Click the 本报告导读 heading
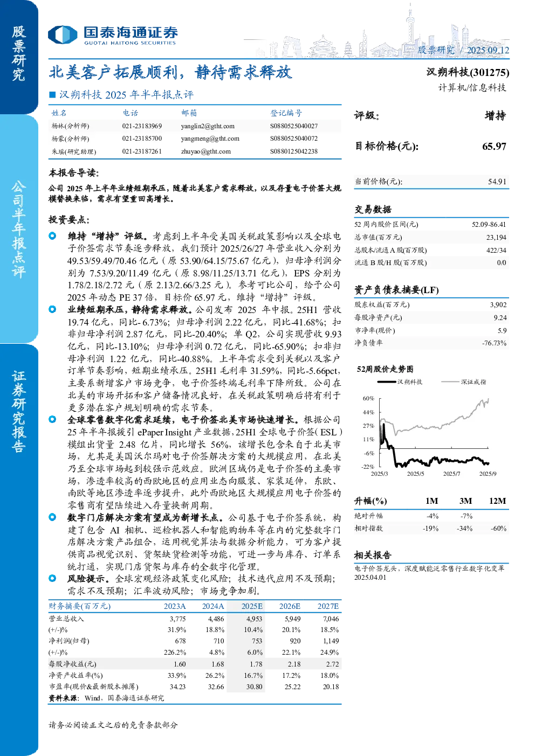Image resolution: width=535 pixels, height=756 pixels. point(73,172)
